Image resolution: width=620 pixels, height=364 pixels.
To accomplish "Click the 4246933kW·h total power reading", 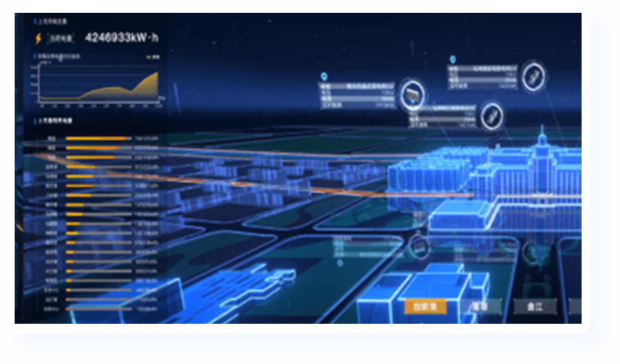I will pyautogui.click(x=122, y=37).
